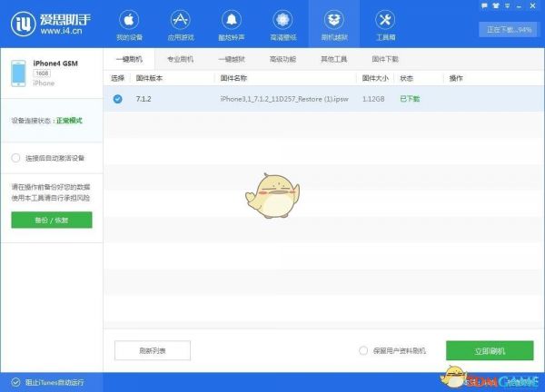The width and height of the screenshot is (545, 392).
Task: Open the dropdown menu icon beside the minimize button
Action: point(508,6)
